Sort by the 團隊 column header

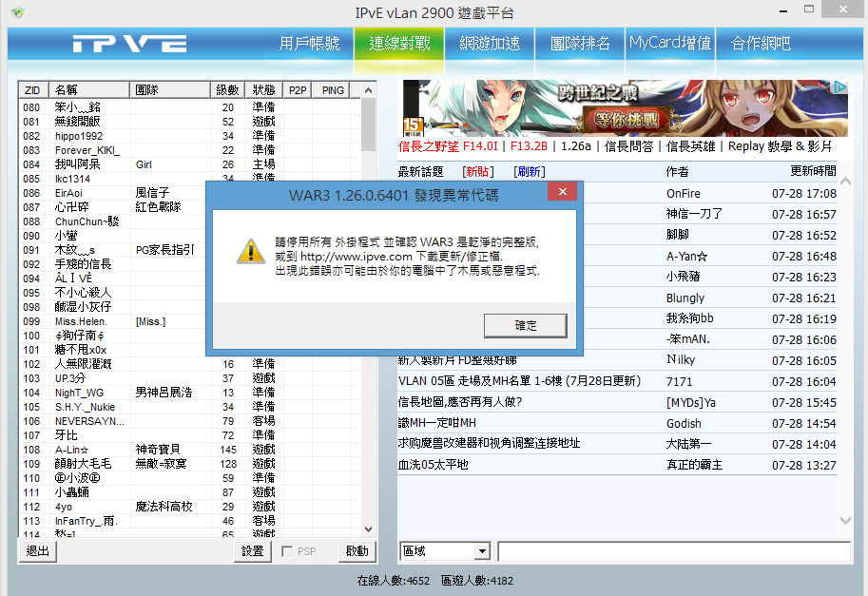click(170, 90)
